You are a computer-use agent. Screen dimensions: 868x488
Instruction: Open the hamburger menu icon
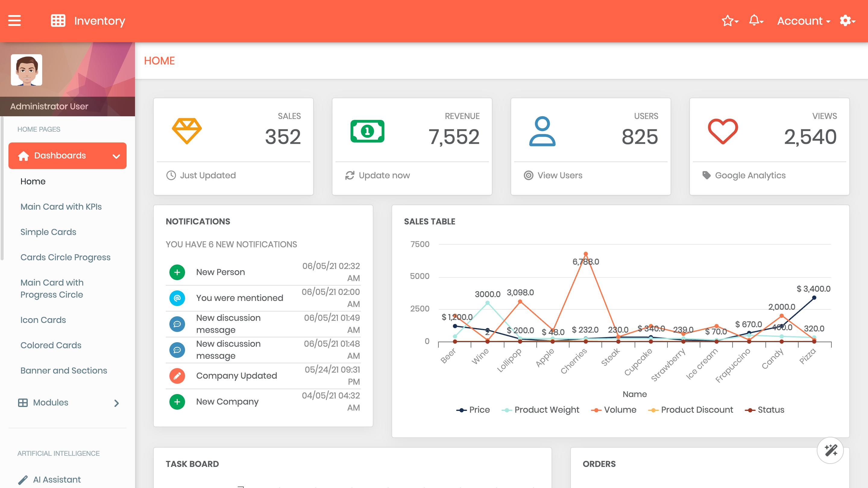click(14, 20)
